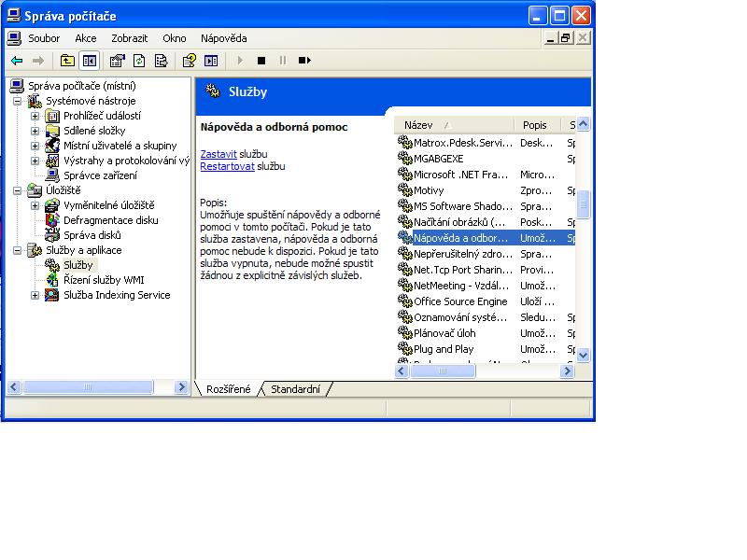Click the Help toolbar icon
747x560 pixels.
(190, 61)
